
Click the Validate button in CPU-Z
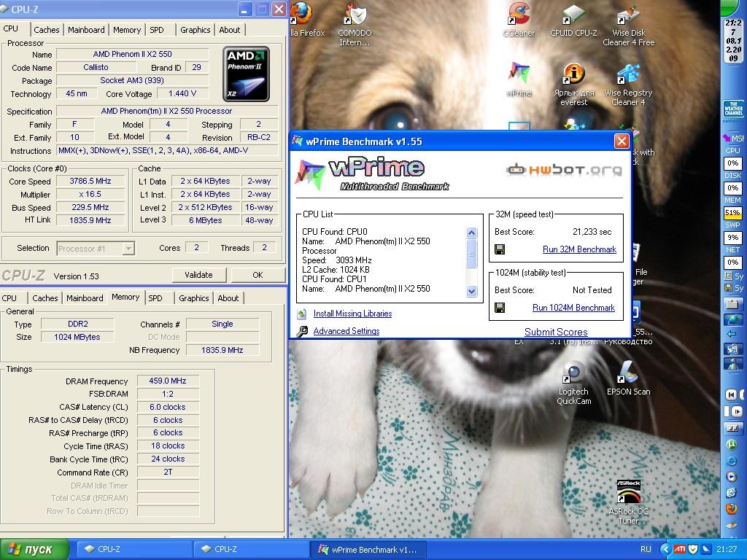tap(198, 275)
